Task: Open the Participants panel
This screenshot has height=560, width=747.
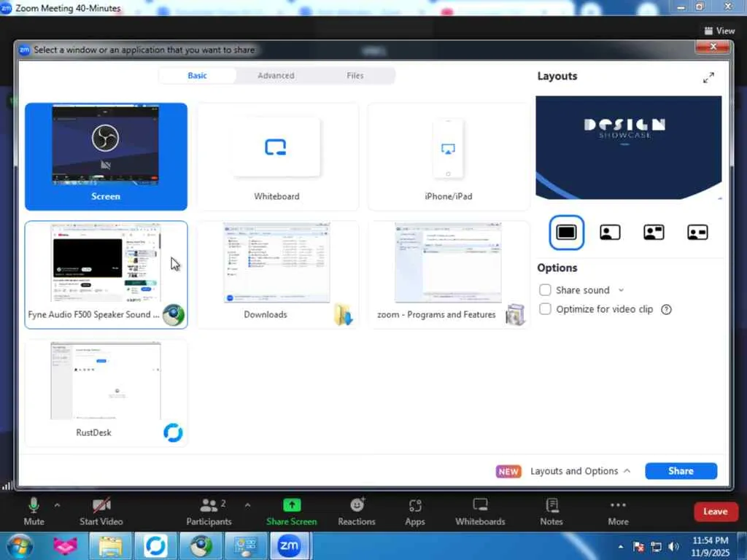Action: click(x=209, y=511)
